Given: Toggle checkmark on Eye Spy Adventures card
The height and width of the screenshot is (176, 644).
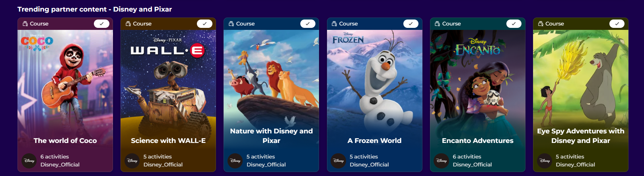Looking at the screenshot, I should 617,24.
